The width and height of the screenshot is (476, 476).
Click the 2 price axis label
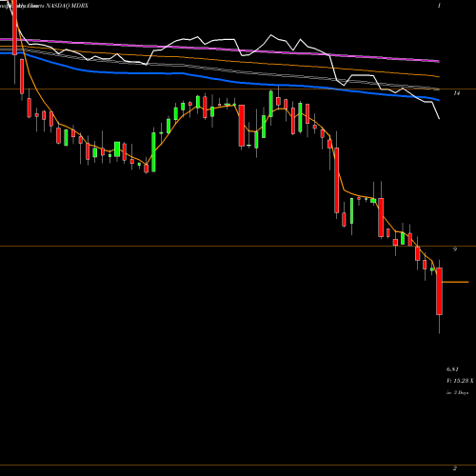pos(455,468)
